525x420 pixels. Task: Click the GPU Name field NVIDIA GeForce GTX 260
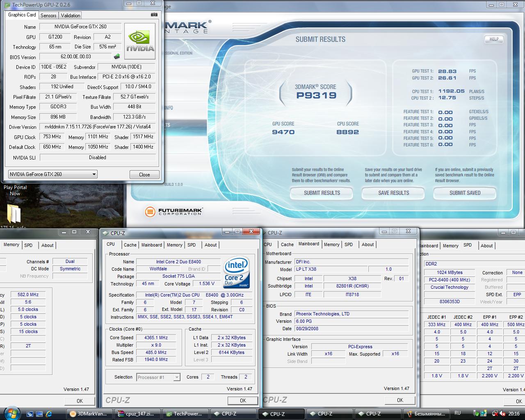coord(80,27)
